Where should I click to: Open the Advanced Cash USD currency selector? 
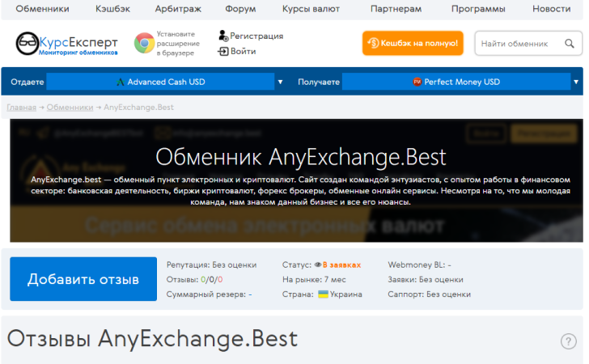click(x=160, y=82)
